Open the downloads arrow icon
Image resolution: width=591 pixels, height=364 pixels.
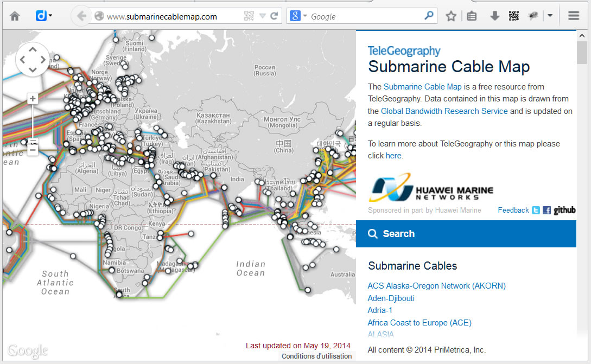[x=494, y=16]
